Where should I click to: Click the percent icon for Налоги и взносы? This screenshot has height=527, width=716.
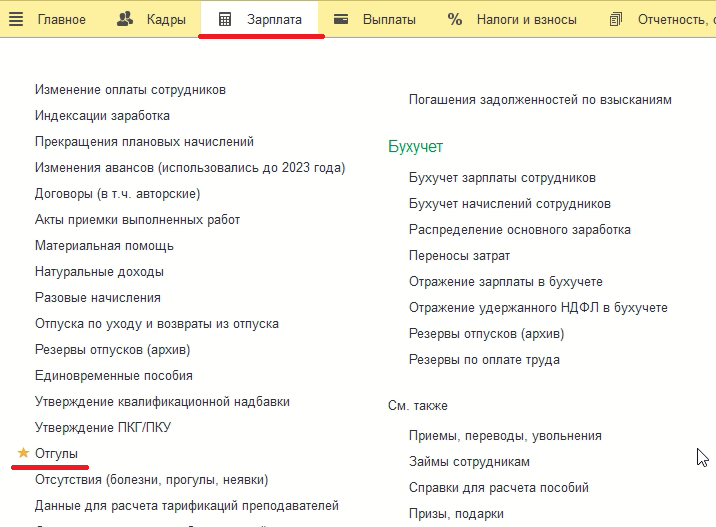[x=454, y=19]
